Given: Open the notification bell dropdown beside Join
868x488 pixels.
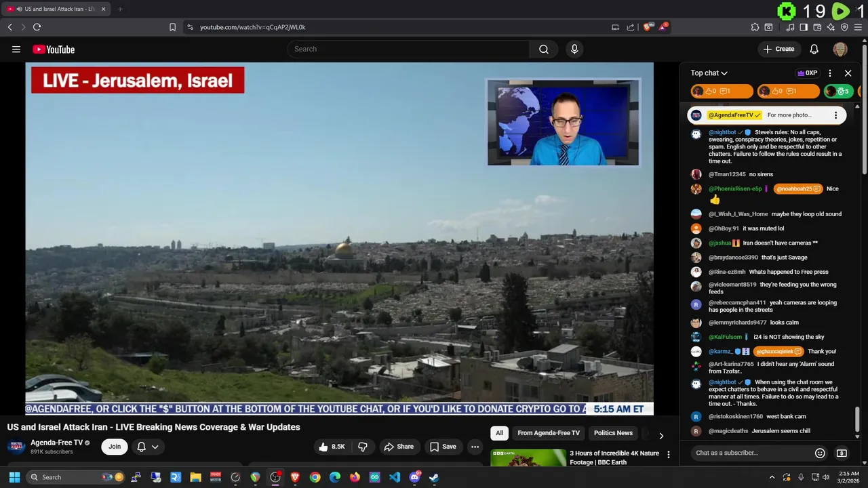Looking at the screenshot, I should coord(148,447).
